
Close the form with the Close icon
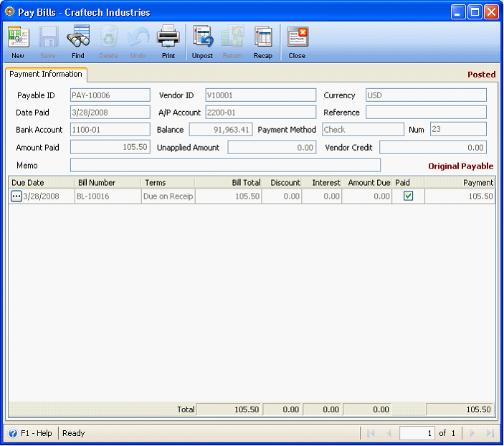(x=297, y=37)
